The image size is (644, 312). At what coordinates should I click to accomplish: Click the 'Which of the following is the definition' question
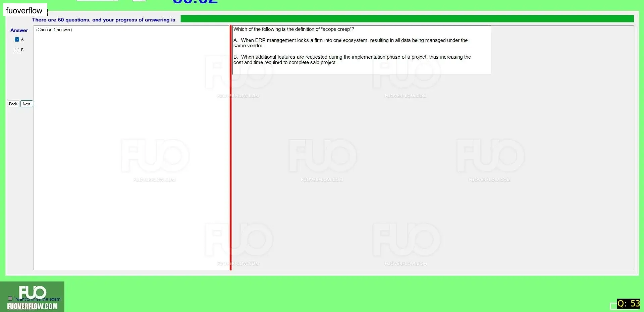[x=294, y=29]
